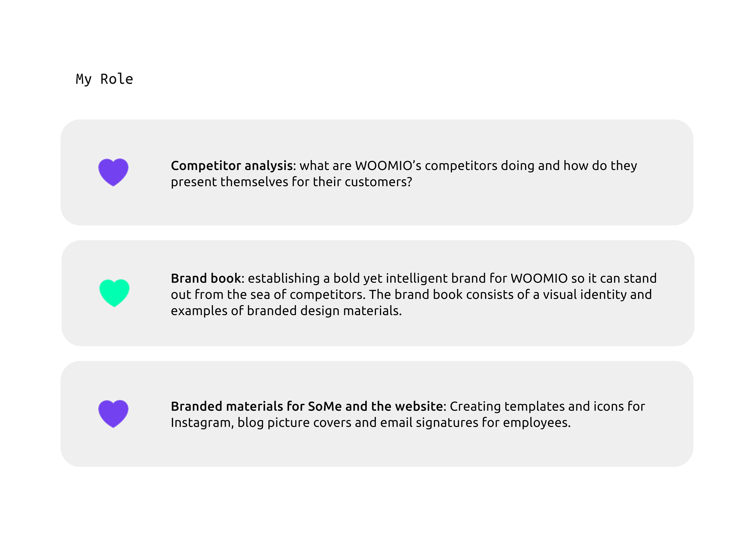
Task: Click the green heart beside Brand book
Action: pos(114,293)
